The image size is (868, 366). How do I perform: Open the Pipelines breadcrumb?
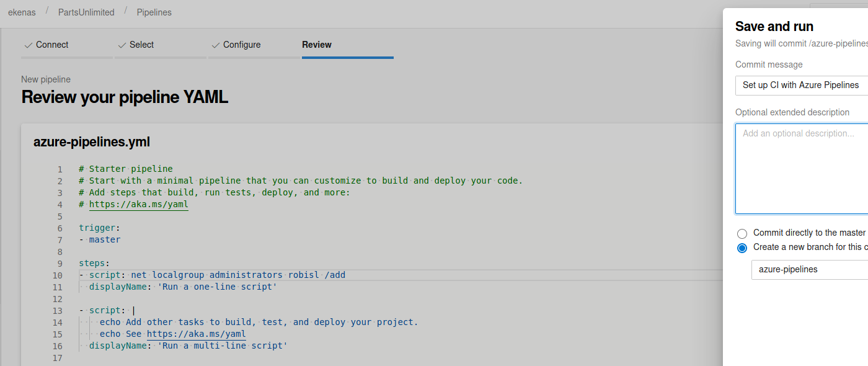point(154,12)
